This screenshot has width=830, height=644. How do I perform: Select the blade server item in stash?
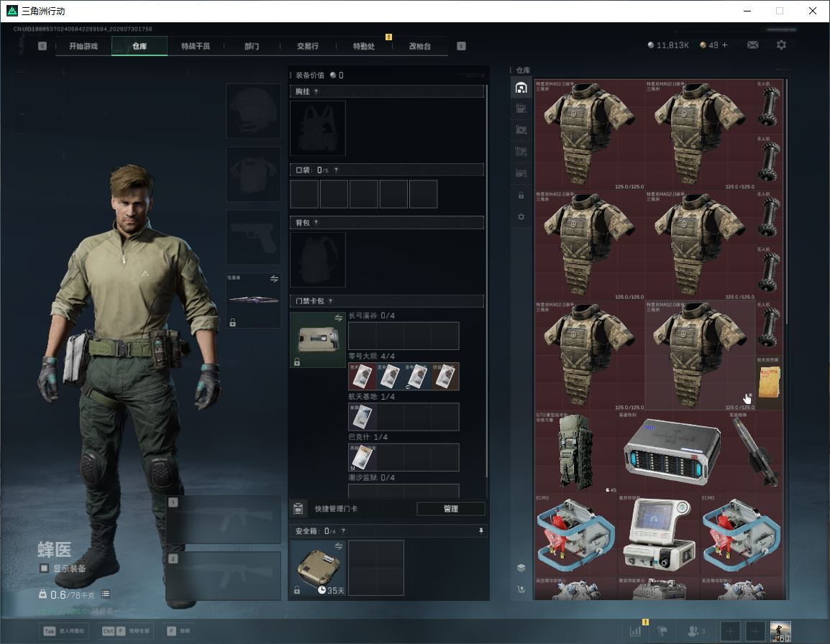(x=672, y=452)
